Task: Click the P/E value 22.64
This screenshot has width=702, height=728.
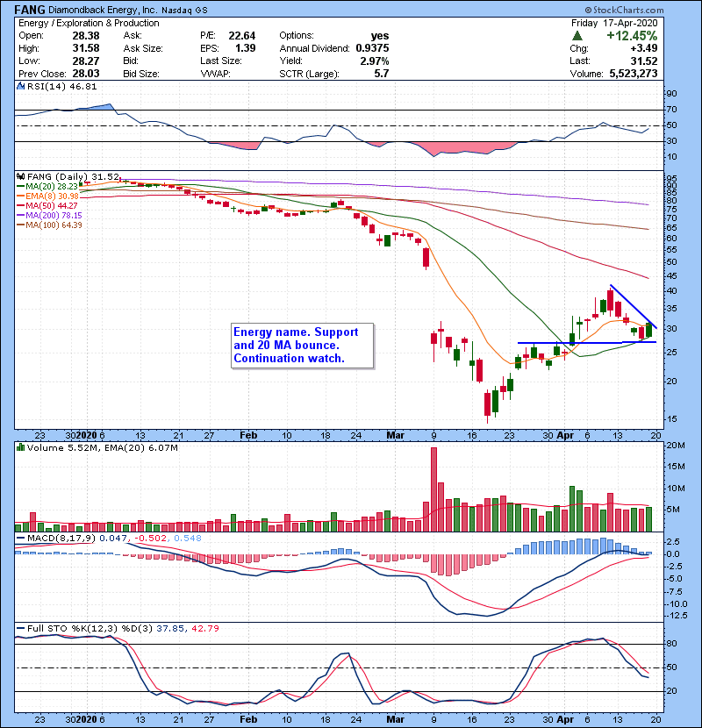Action: point(242,36)
